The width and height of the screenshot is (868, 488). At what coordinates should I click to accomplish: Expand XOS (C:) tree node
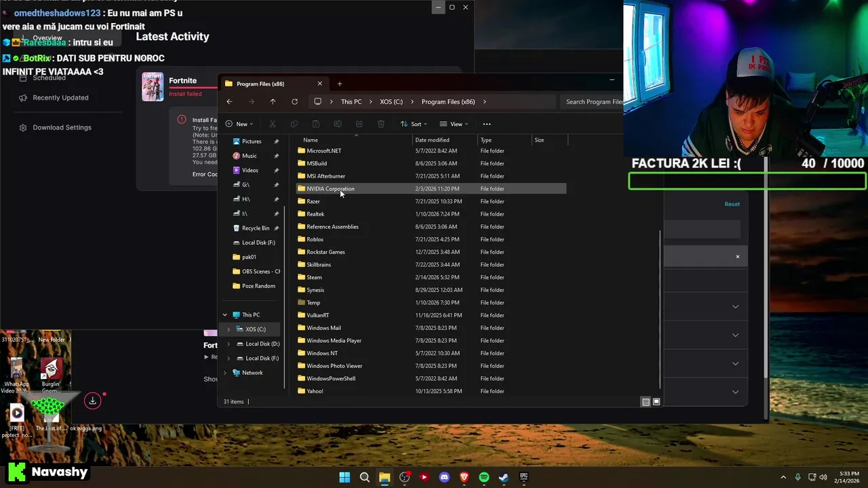coord(229,329)
